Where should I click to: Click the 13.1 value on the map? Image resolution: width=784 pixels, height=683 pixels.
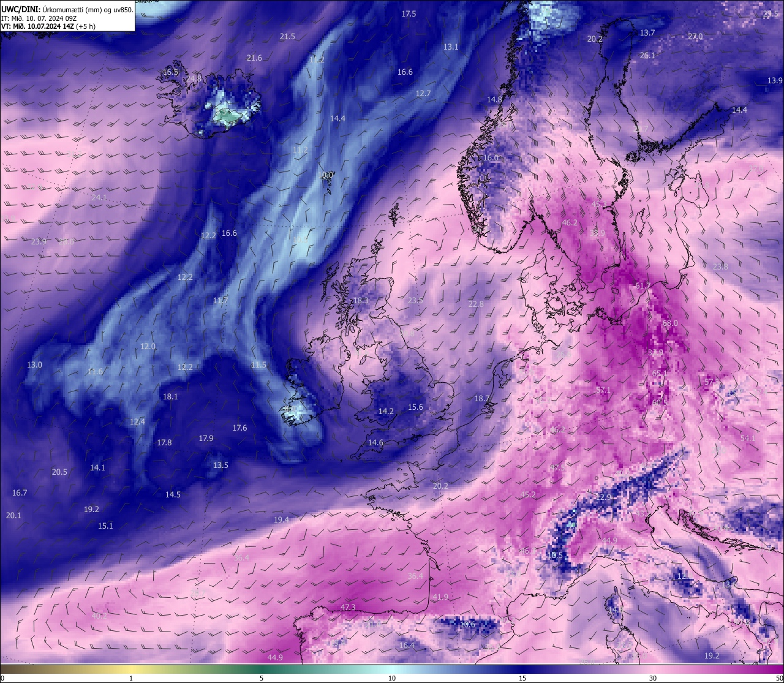click(x=451, y=47)
